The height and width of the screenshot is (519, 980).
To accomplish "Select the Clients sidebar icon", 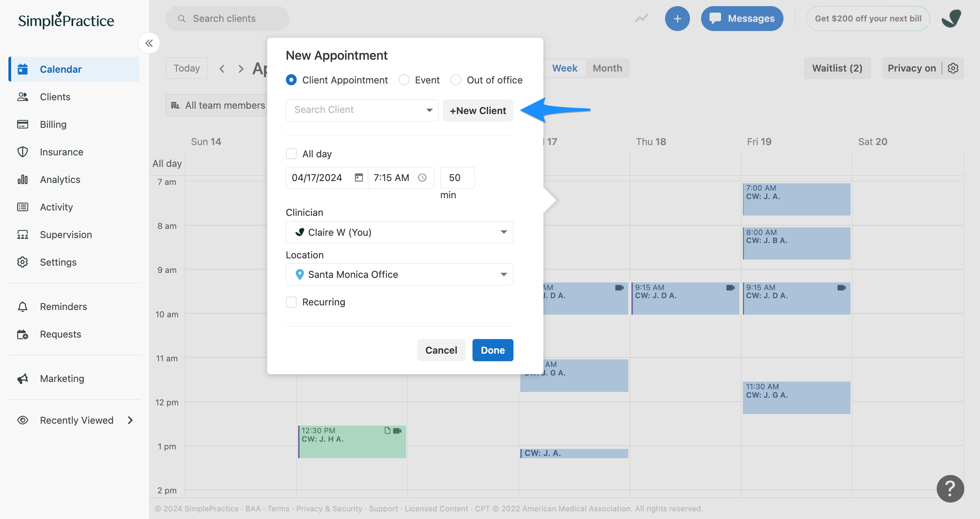I will (x=55, y=96).
